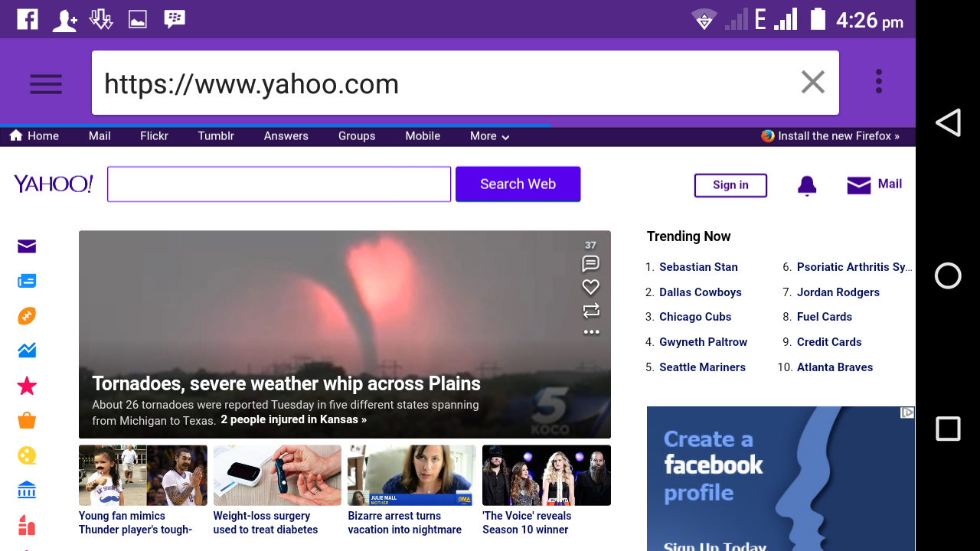Click Bizarre arrest turns vacation headline text
980x551 pixels.
[x=405, y=523]
